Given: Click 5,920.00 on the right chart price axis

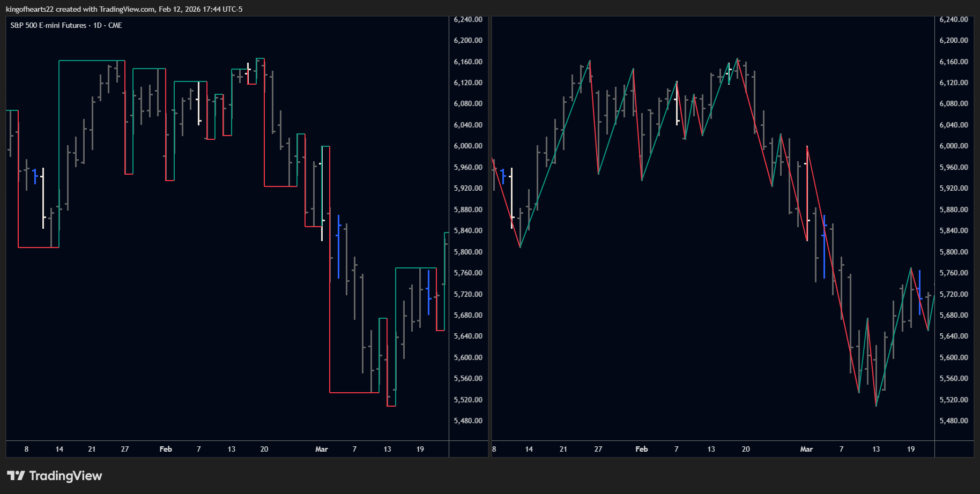Looking at the screenshot, I should pyautogui.click(x=953, y=188).
